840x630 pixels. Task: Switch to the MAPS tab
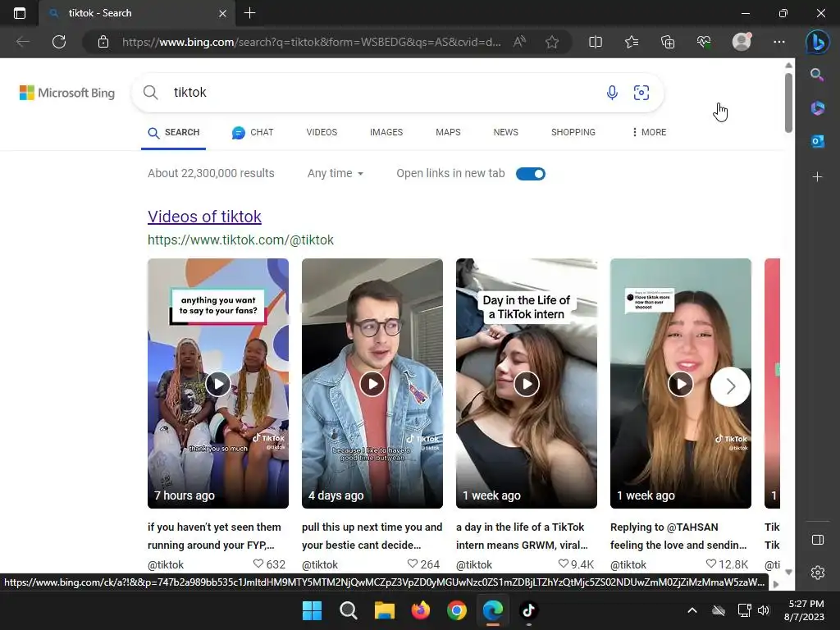click(448, 132)
